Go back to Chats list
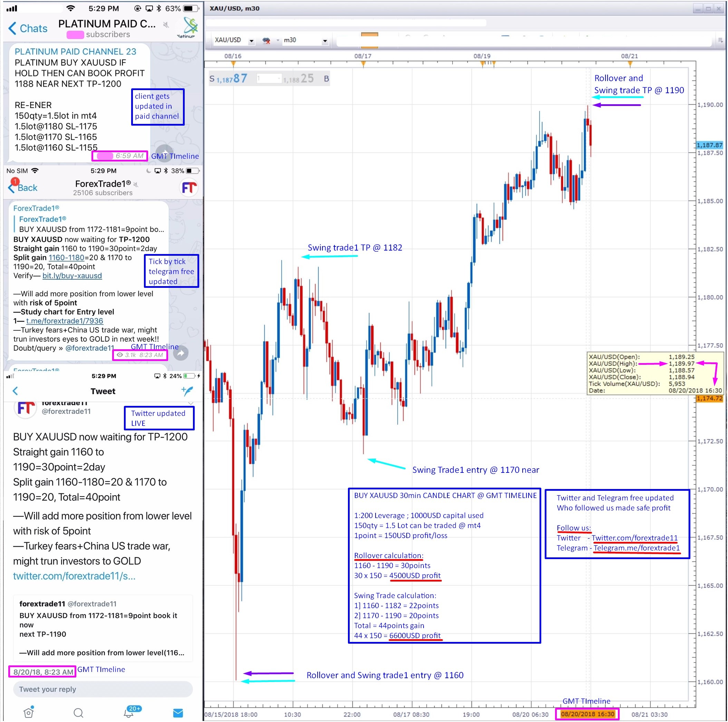The height and width of the screenshot is (722, 728). tap(28, 28)
